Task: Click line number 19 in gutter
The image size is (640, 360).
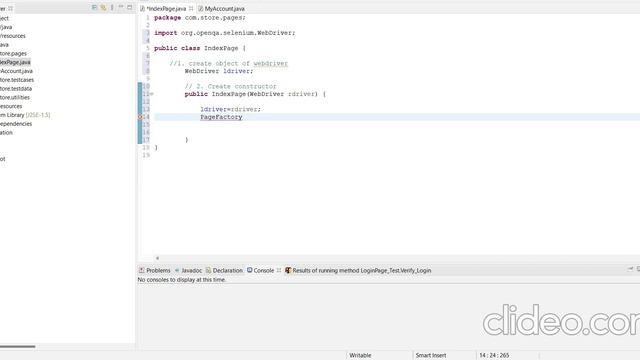Action: [146, 155]
